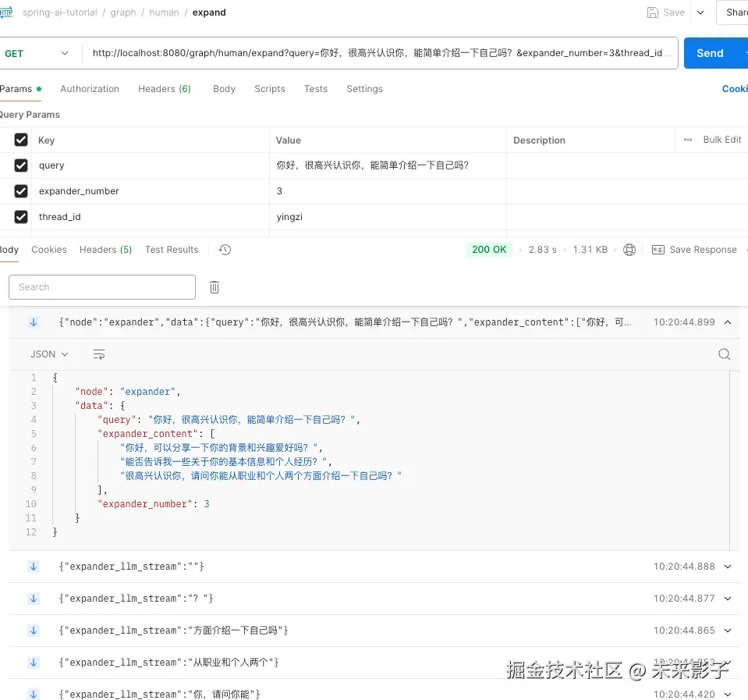The image size is (748, 700).
Task: Open the Cookies link
Action: tap(735, 89)
